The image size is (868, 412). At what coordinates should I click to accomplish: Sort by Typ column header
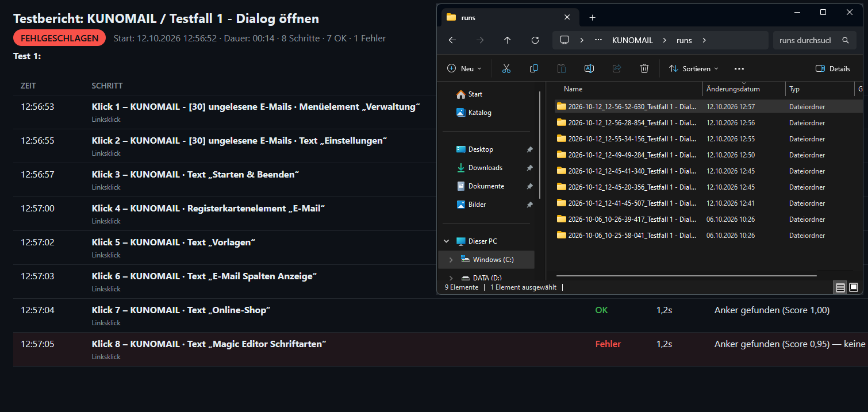[x=820, y=89]
